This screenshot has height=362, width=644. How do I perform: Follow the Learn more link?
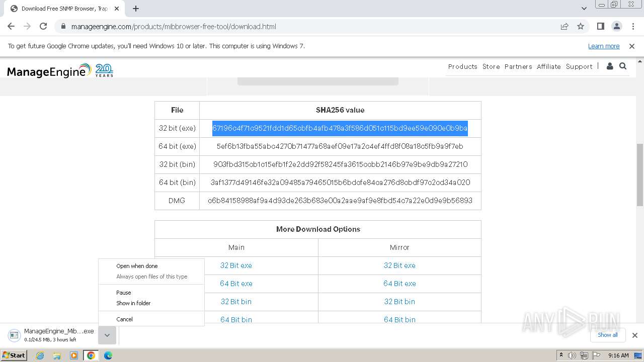coord(604,46)
